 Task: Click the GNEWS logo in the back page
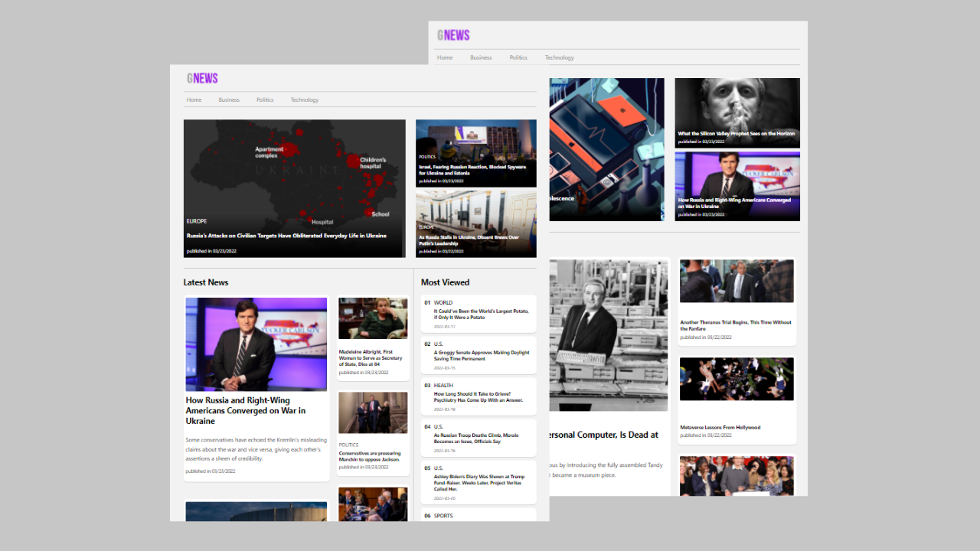tap(453, 35)
